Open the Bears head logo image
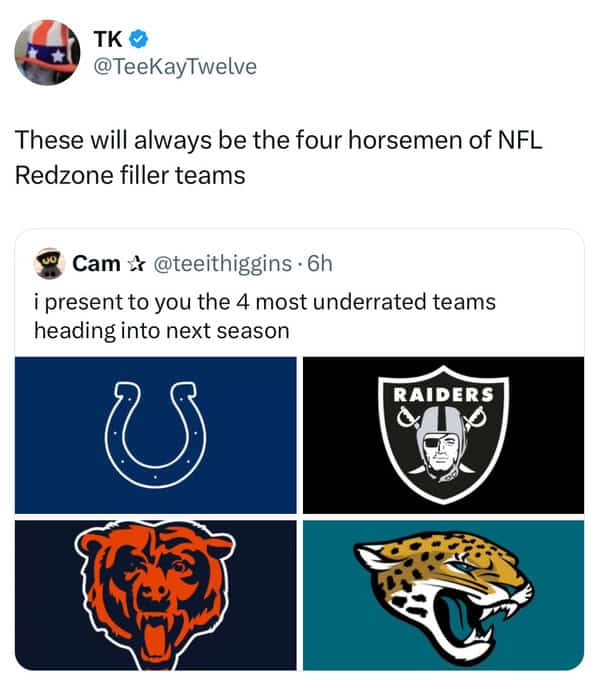The width and height of the screenshot is (599, 695). [x=156, y=595]
